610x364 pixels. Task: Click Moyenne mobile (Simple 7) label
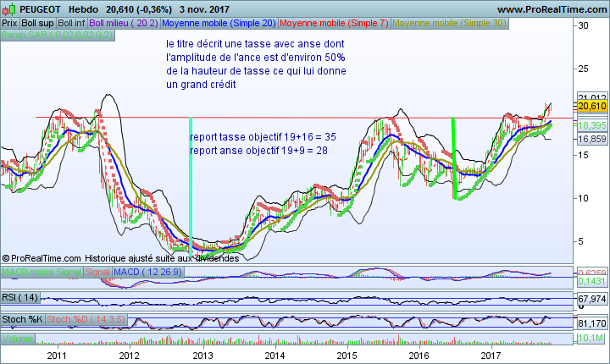point(334,24)
